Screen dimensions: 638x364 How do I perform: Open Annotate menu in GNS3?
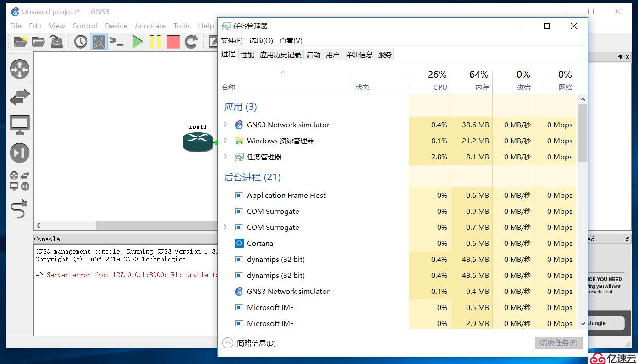(x=150, y=26)
